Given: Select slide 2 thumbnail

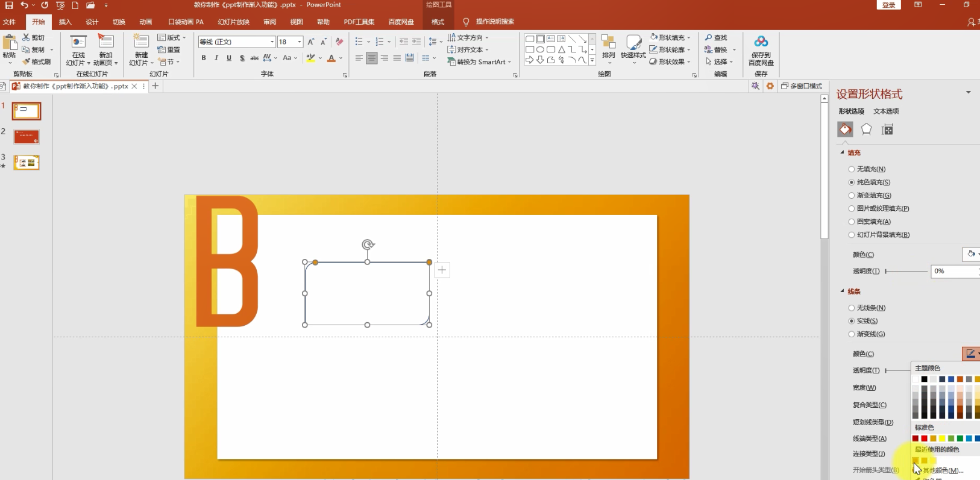Looking at the screenshot, I should click(27, 137).
